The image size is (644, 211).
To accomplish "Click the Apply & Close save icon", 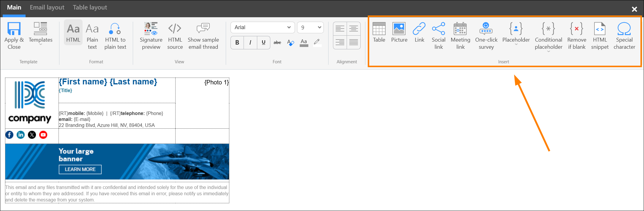I will pyautogui.click(x=14, y=29).
